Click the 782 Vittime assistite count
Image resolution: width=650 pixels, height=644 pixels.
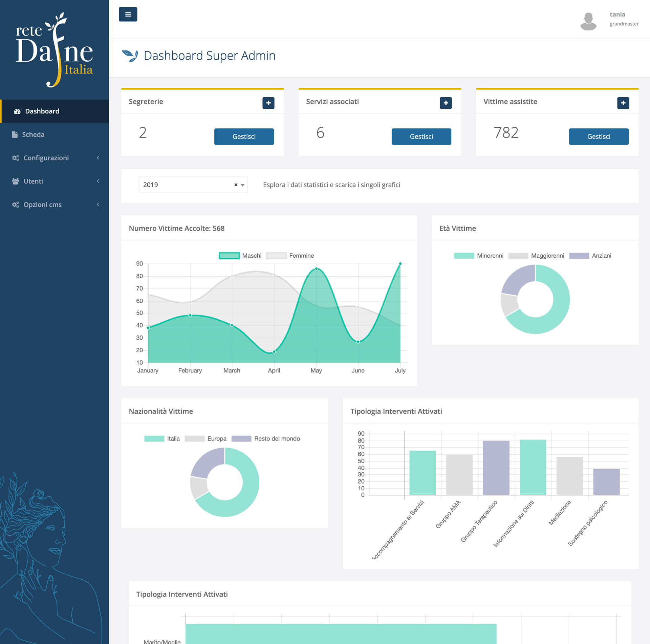[x=506, y=133]
